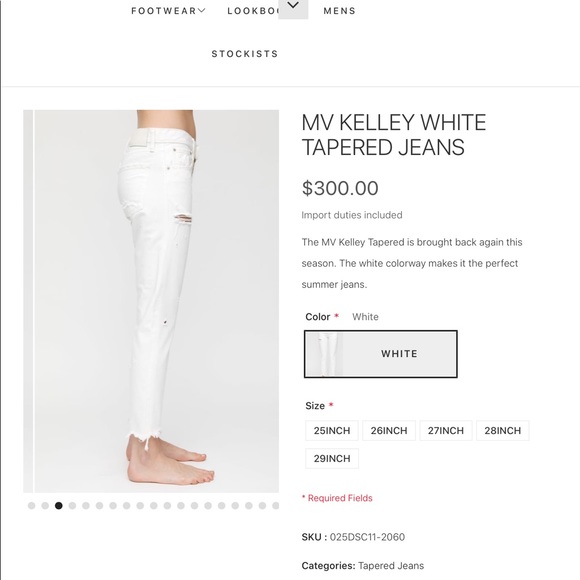Screen dimensions: 580x580
Task: Click the previous image strip left of photo
Action: (28, 301)
